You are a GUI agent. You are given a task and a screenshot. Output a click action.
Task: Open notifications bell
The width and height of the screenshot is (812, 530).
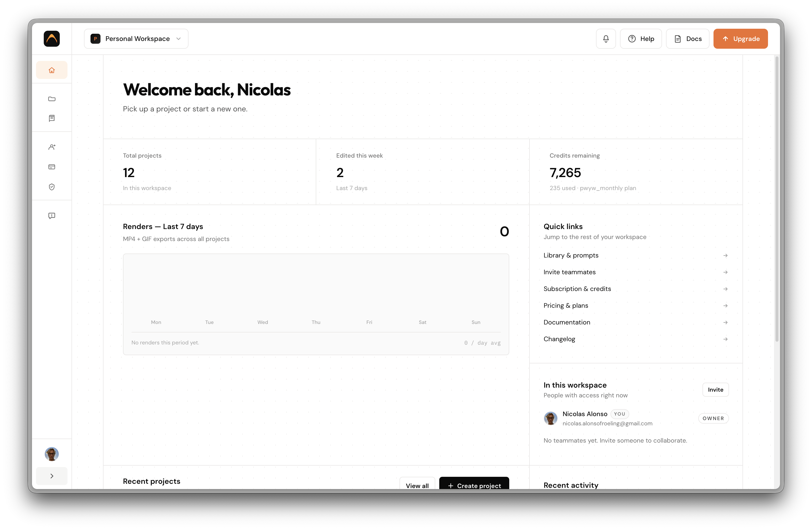coord(606,38)
